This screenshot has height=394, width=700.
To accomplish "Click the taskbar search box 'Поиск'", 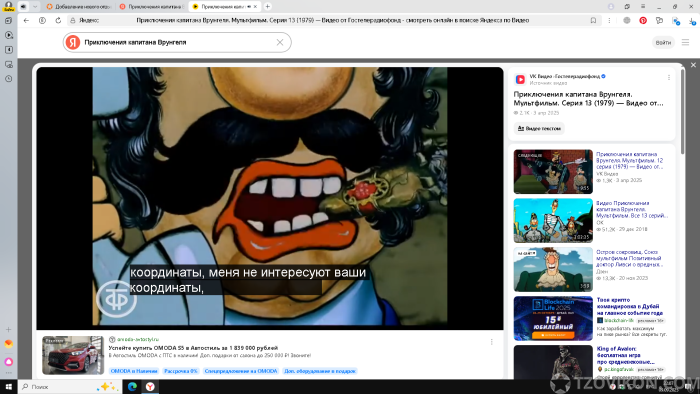I will [x=70, y=387].
